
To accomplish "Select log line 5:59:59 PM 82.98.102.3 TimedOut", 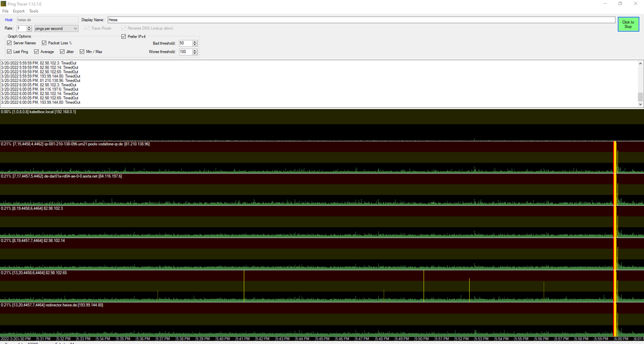I will 39,63.
